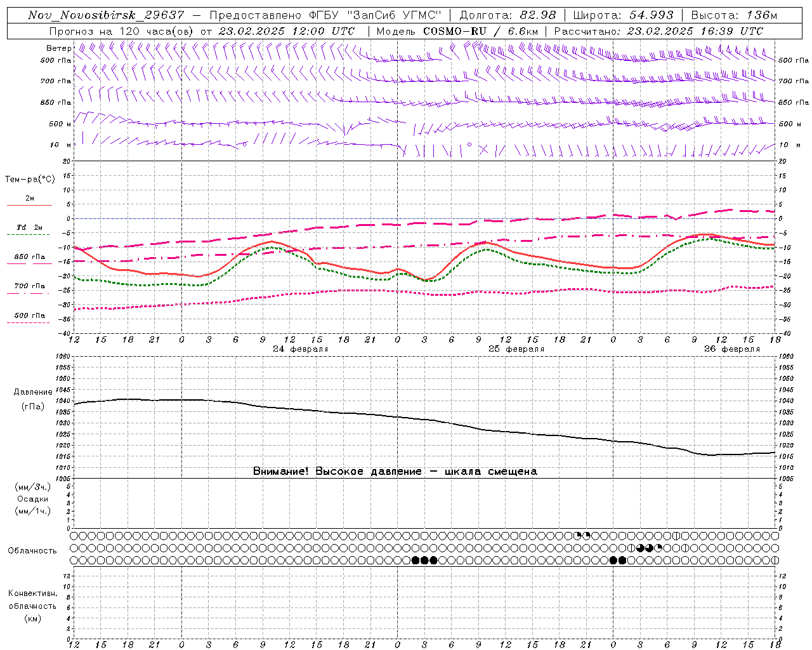Click the (км) unit label
Image resolution: width=812 pixels, height=650 pixels.
tap(33, 618)
